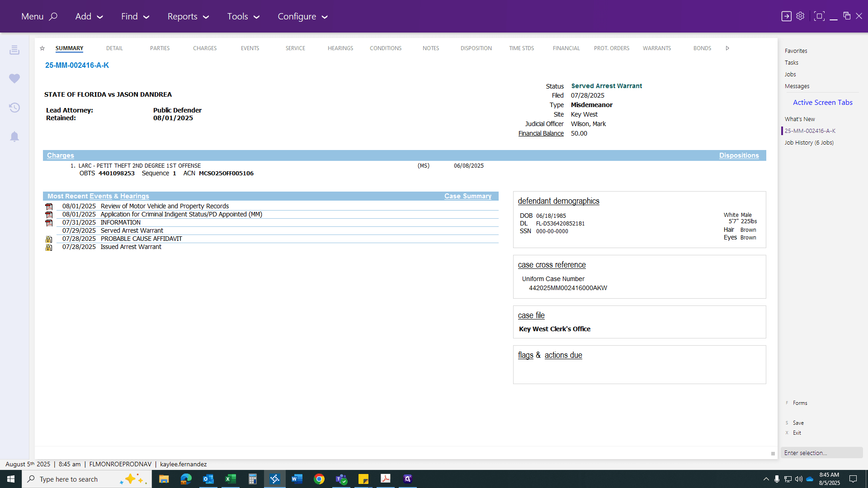Click the sign-out arrow icon in header
Image resolution: width=868 pixels, height=488 pixels.
786,16
